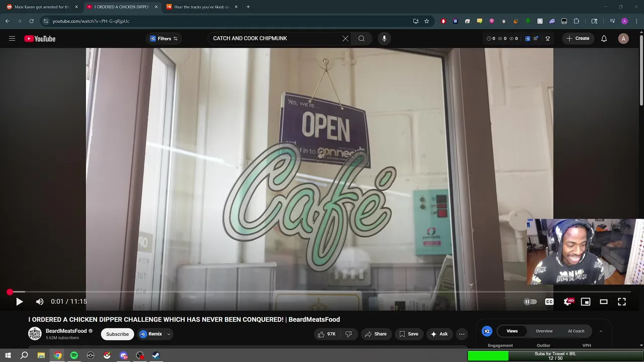Select the AI Coach tab
The height and width of the screenshot is (362, 644).
(576, 331)
